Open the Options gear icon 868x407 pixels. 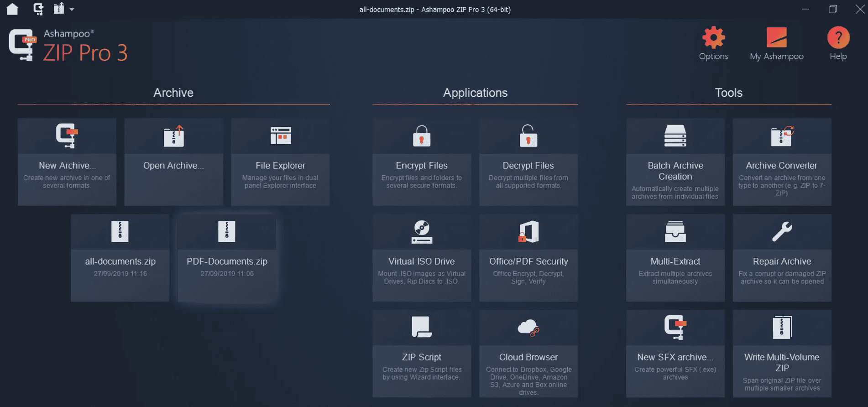coord(713,37)
